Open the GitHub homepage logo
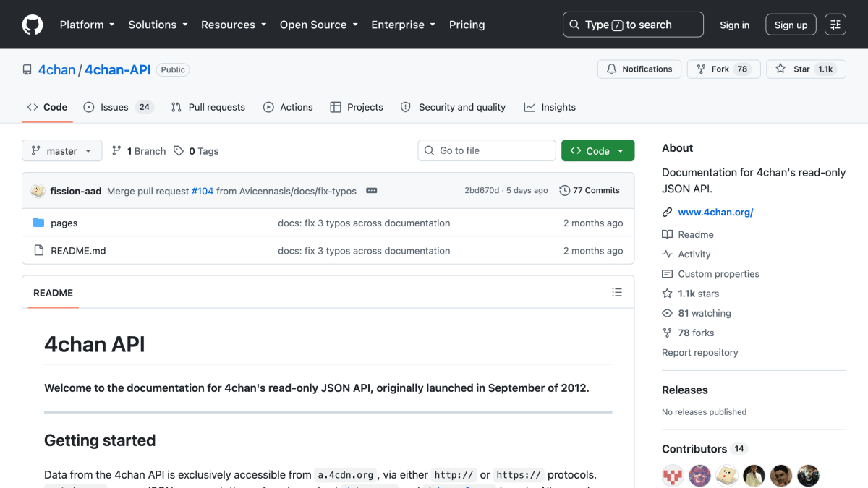This screenshot has height=488, width=868. [33, 25]
